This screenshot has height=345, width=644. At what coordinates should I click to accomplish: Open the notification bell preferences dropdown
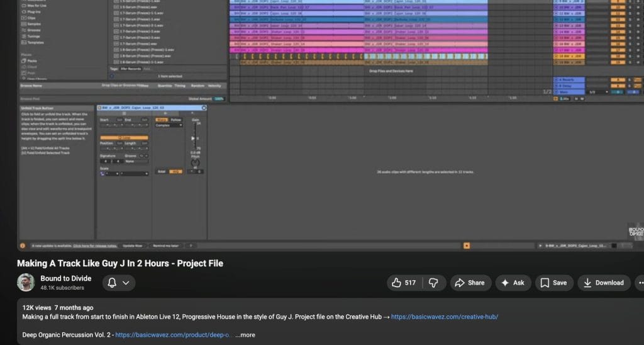tap(118, 283)
